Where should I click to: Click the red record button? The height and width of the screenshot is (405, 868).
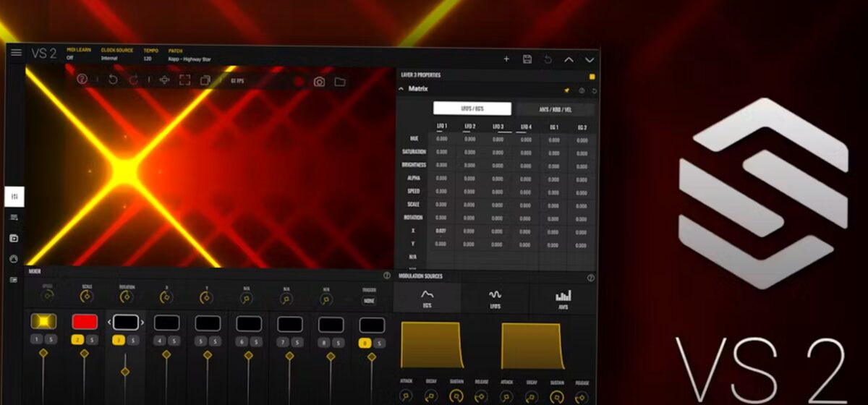coord(299,82)
